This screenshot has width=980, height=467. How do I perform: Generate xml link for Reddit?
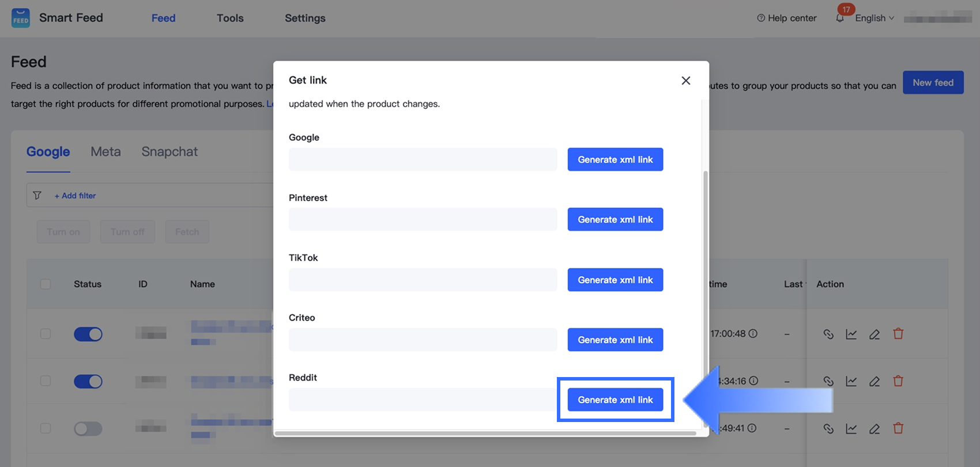[x=615, y=400]
